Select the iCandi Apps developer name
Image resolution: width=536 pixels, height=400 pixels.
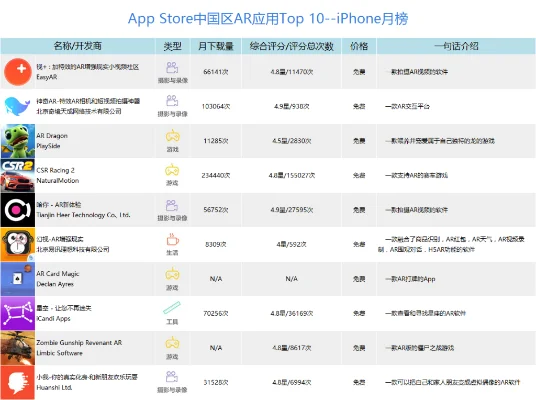(x=53, y=319)
